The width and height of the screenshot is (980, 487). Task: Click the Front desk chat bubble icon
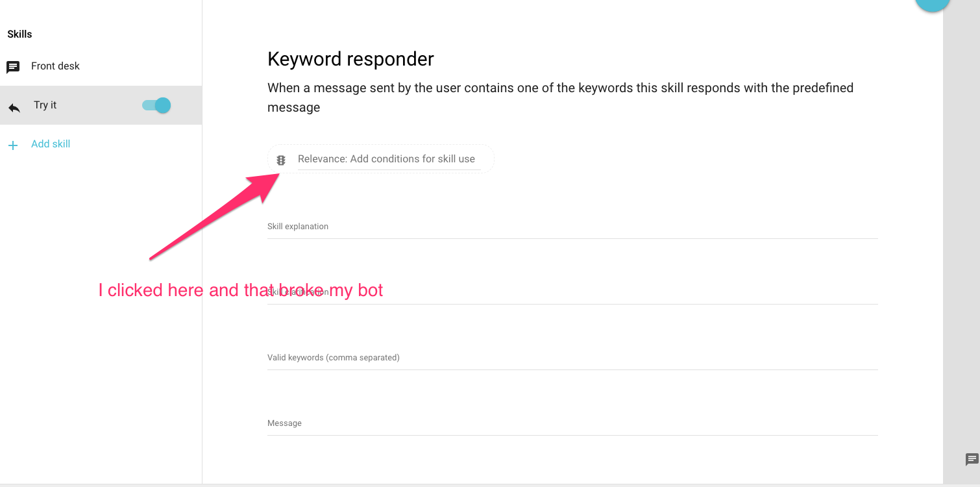point(13,66)
